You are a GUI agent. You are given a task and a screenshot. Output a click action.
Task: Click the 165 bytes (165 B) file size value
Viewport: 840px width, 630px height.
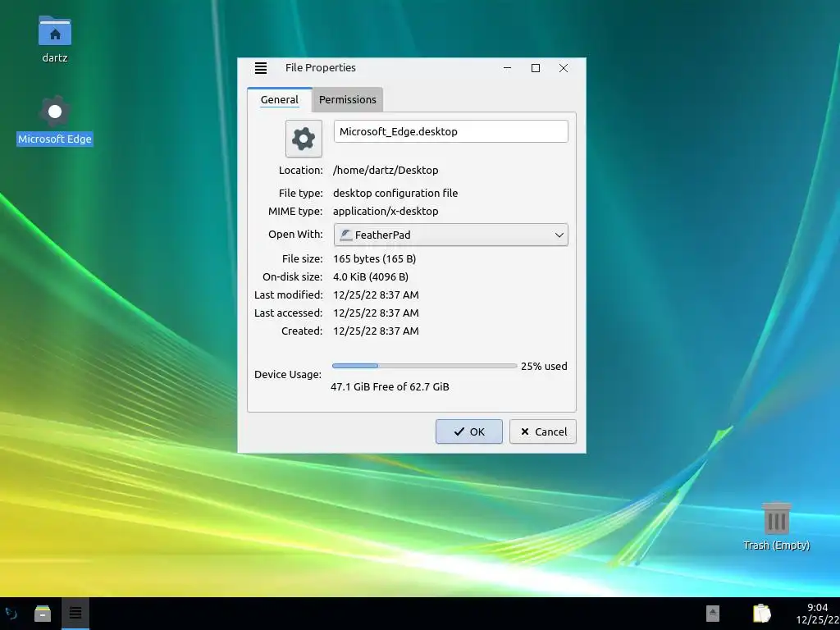coord(374,258)
